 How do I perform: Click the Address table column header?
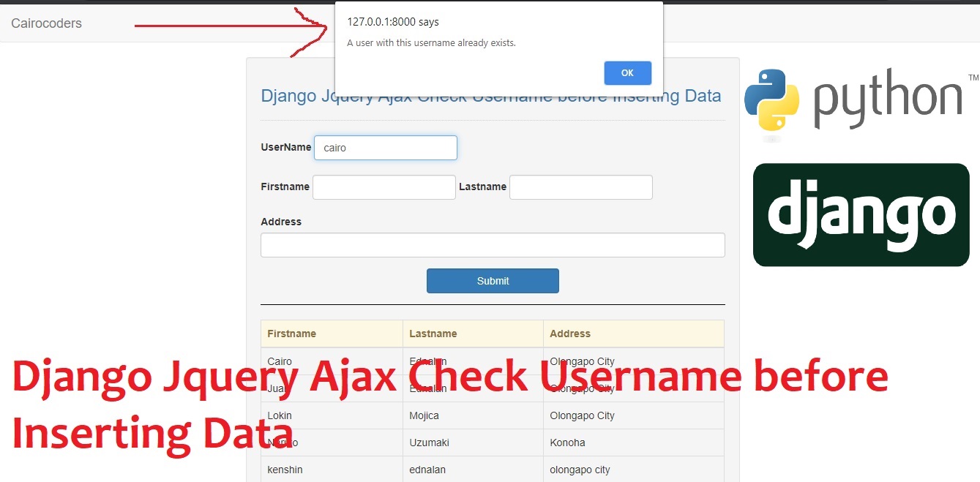[x=570, y=334]
